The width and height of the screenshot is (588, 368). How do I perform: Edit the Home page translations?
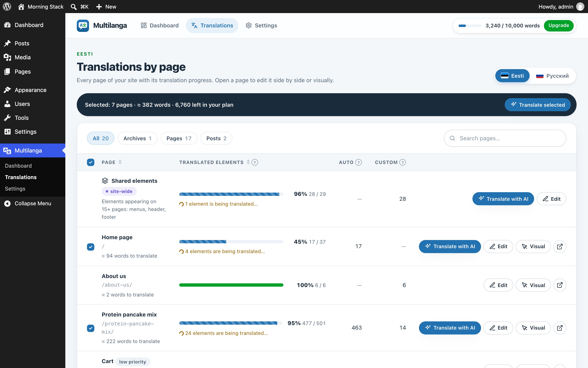click(x=498, y=247)
